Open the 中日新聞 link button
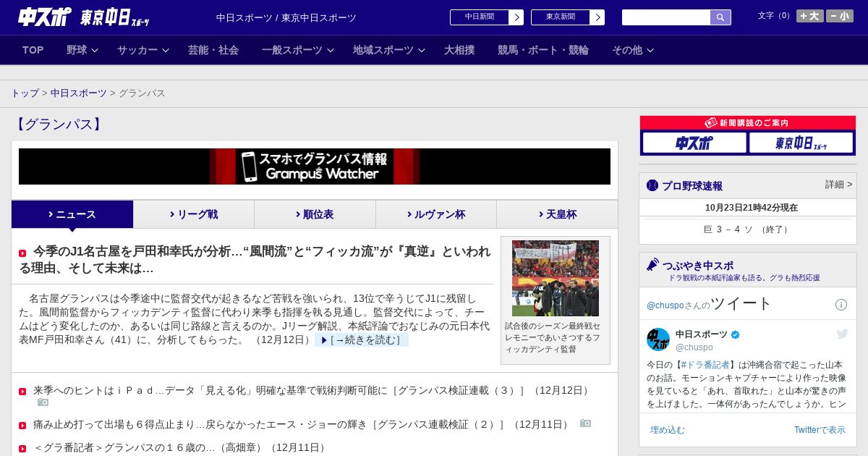The image size is (868, 456). coord(480,17)
